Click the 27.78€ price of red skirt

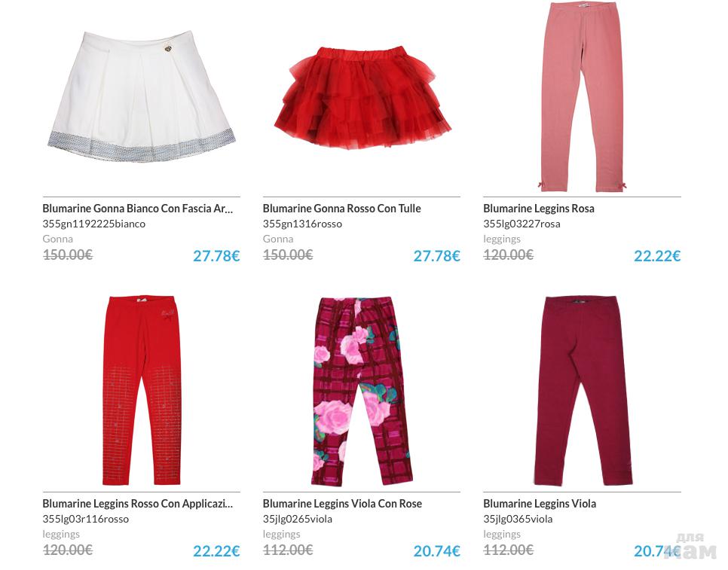click(x=436, y=255)
